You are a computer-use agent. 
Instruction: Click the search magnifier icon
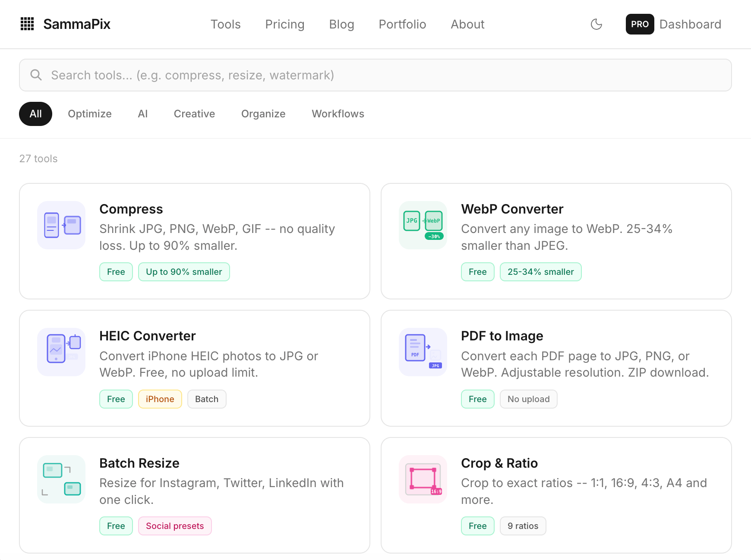click(36, 75)
